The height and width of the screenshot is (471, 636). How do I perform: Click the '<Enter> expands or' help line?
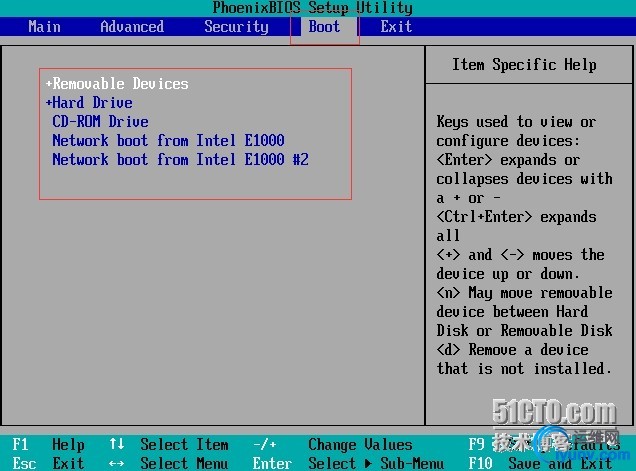508,160
